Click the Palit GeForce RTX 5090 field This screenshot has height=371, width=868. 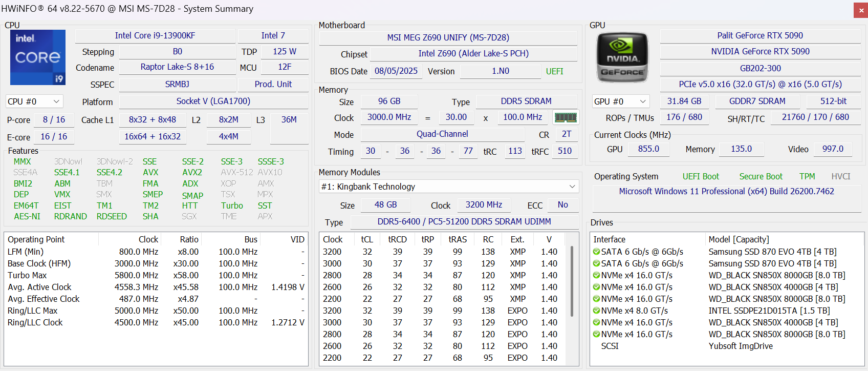click(x=759, y=36)
